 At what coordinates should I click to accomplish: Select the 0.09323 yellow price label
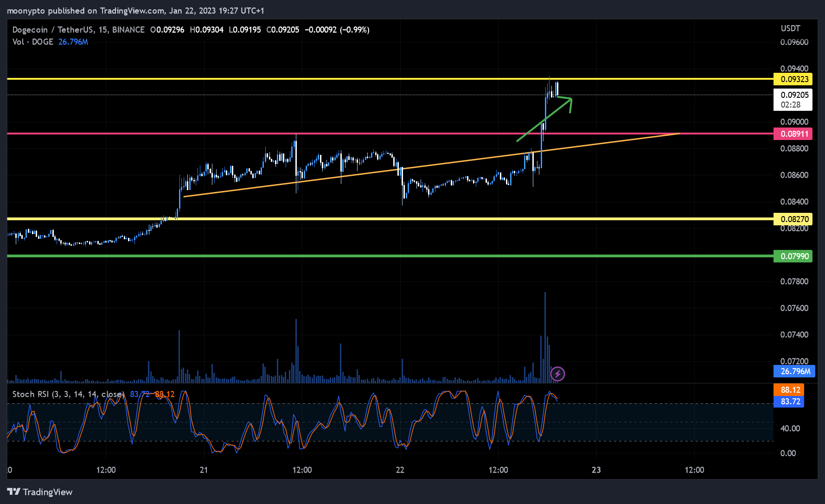(x=793, y=79)
